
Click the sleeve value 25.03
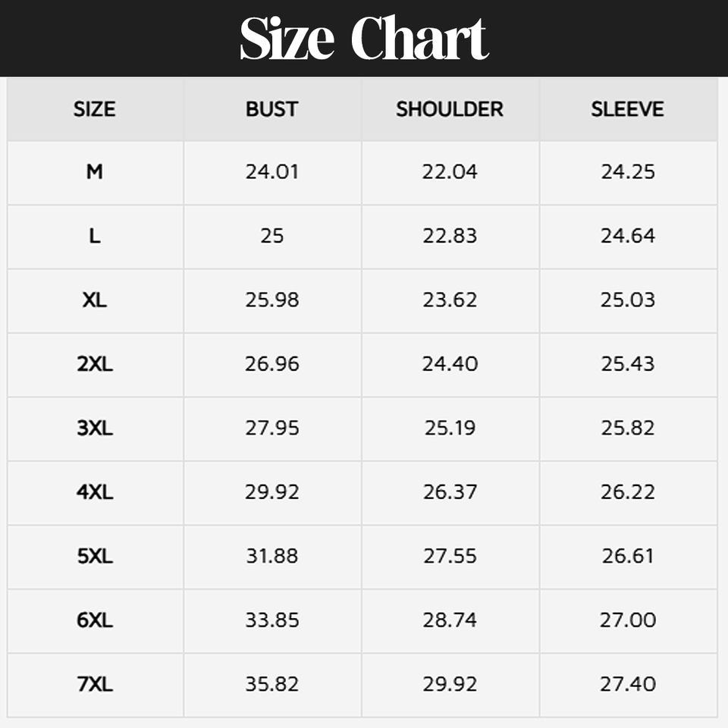[x=627, y=300]
